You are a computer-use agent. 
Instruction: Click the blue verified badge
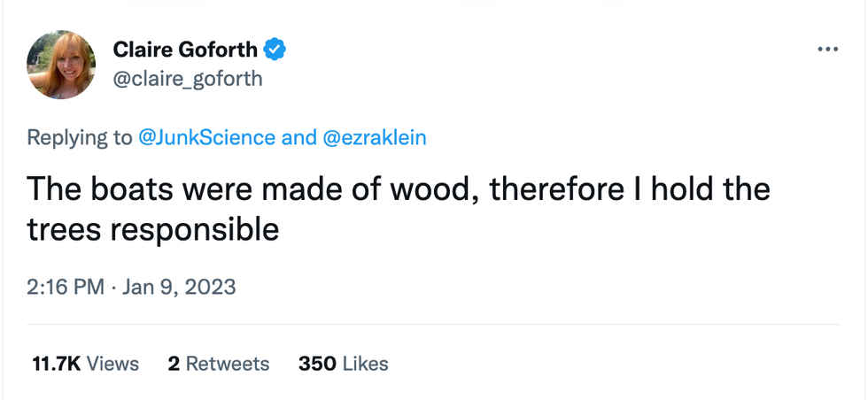(x=276, y=50)
